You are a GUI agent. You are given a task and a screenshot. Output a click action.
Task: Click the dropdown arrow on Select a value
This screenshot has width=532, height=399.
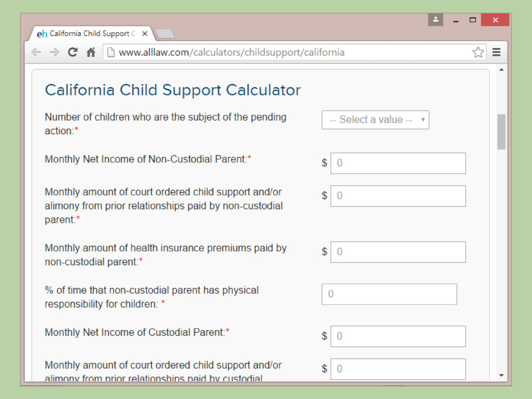tap(423, 120)
